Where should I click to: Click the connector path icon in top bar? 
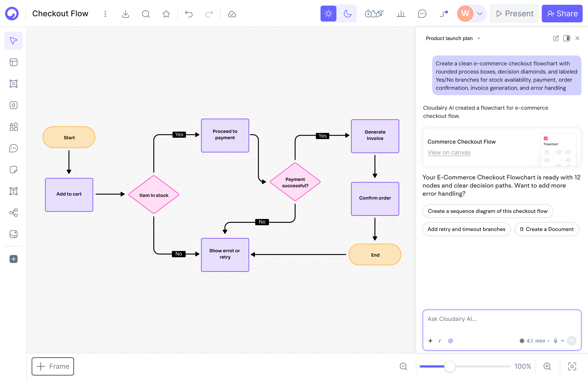[x=444, y=14]
